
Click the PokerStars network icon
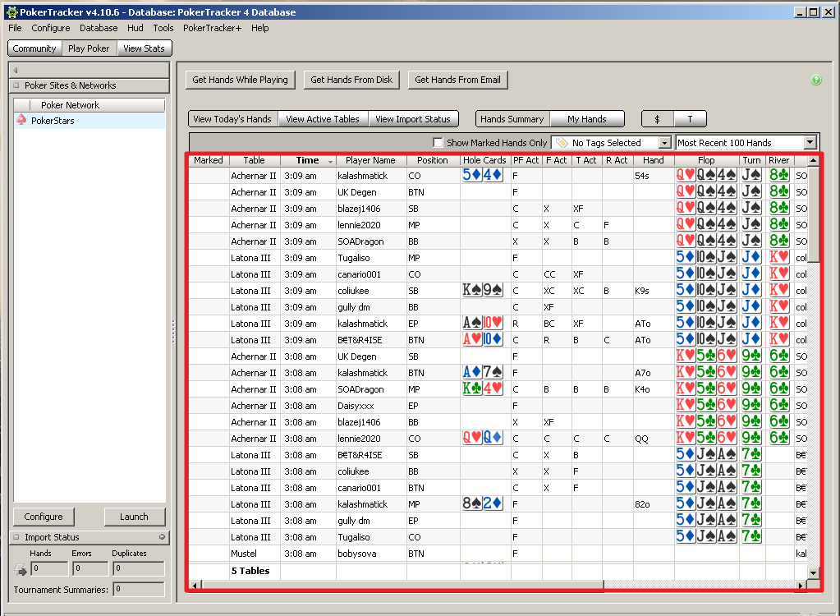(21, 120)
